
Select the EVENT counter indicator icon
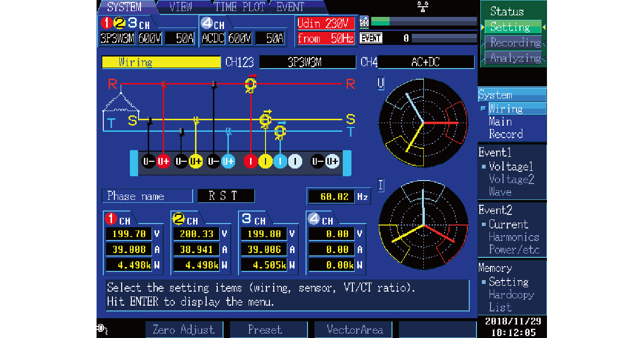(371, 38)
